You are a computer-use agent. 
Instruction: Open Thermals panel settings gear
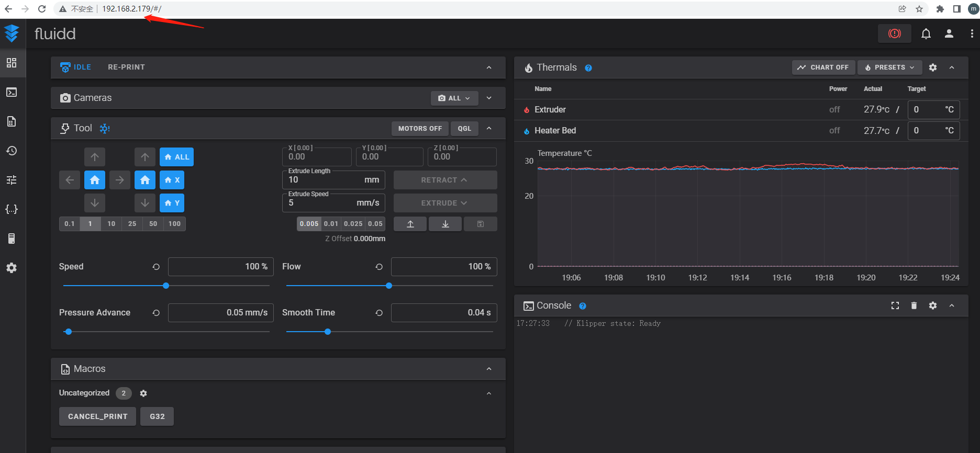(x=932, y=67)
